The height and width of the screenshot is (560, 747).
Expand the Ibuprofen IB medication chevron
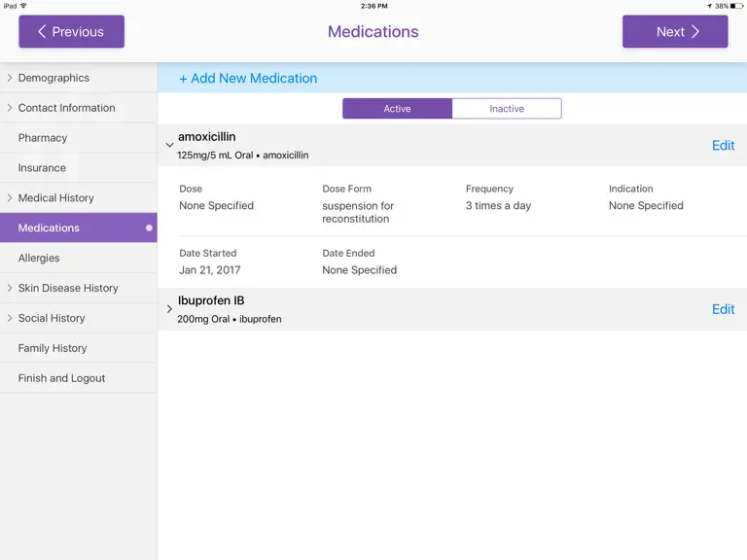169,309
